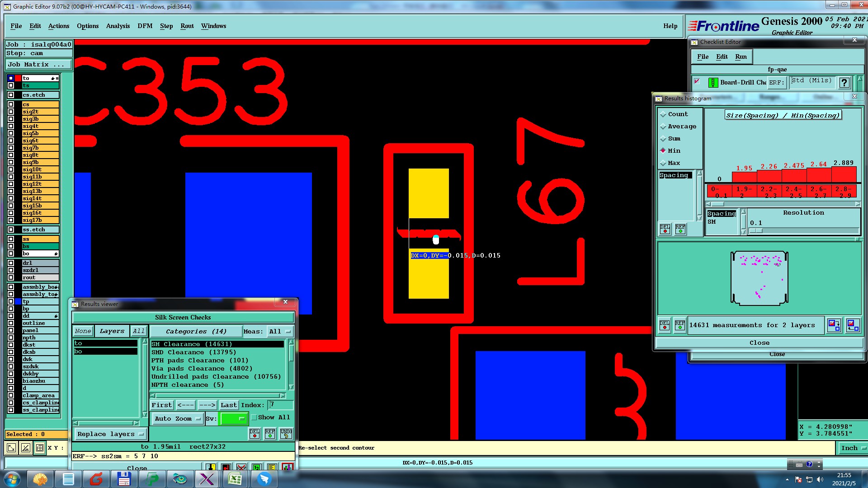Screen dimensions: 868x488
Task: Open the purple X taskbar application
Action: (207, 479)
